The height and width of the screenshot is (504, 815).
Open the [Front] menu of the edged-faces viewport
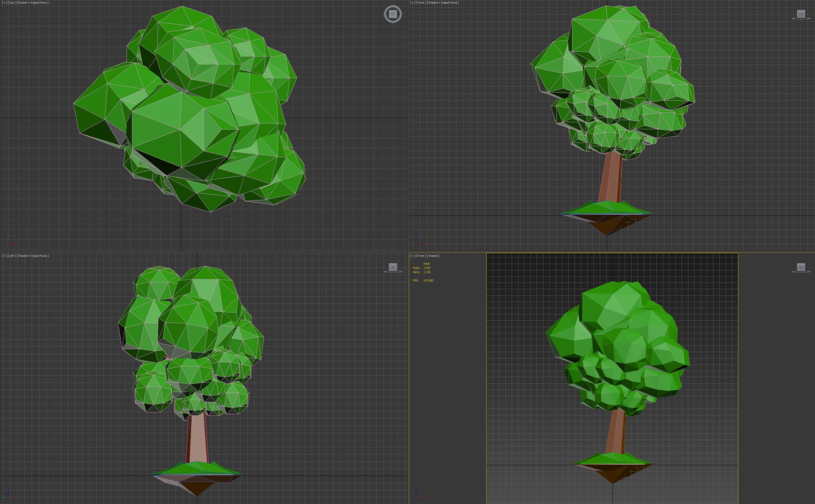421,3
